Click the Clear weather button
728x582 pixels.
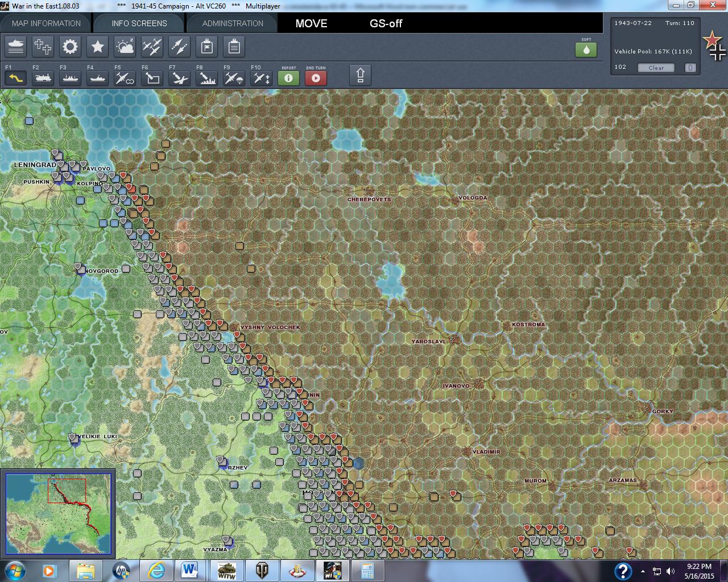point(656,68)
